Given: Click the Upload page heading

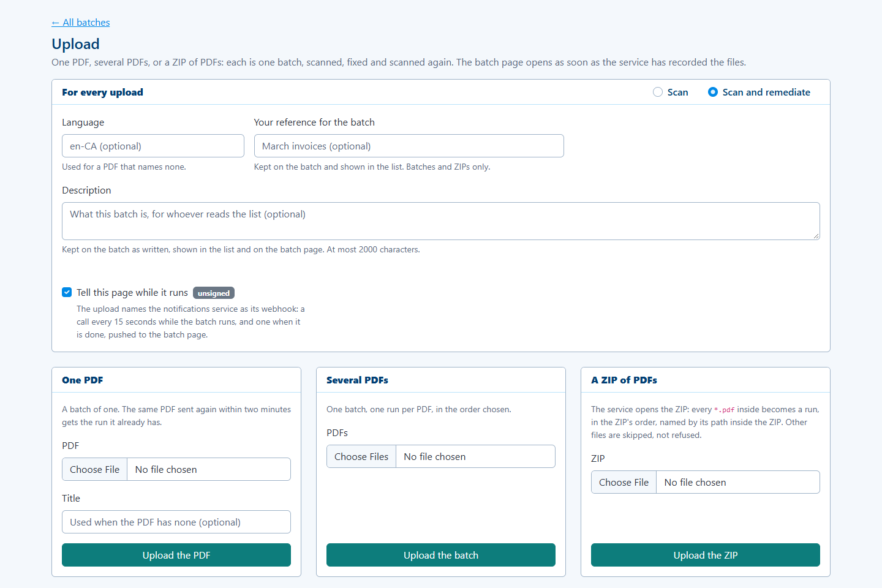Looking at the screenshot, I should click(75, 44).
